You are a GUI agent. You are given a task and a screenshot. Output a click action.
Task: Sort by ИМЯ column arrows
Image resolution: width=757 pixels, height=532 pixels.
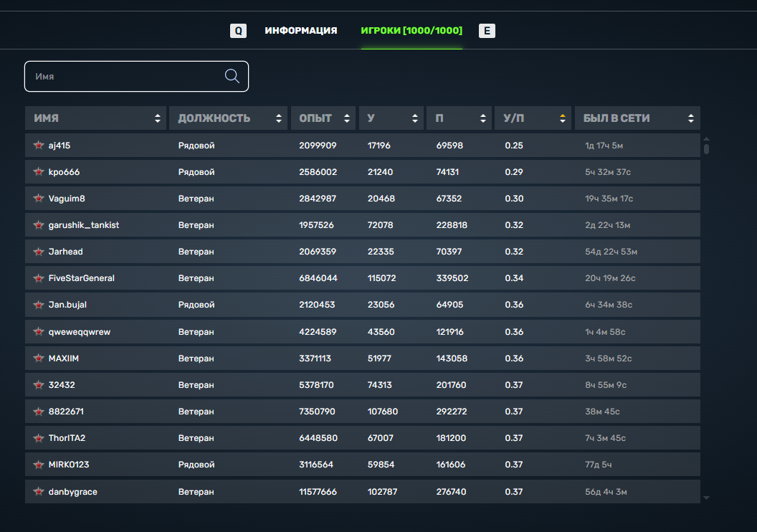pos(158,118)
